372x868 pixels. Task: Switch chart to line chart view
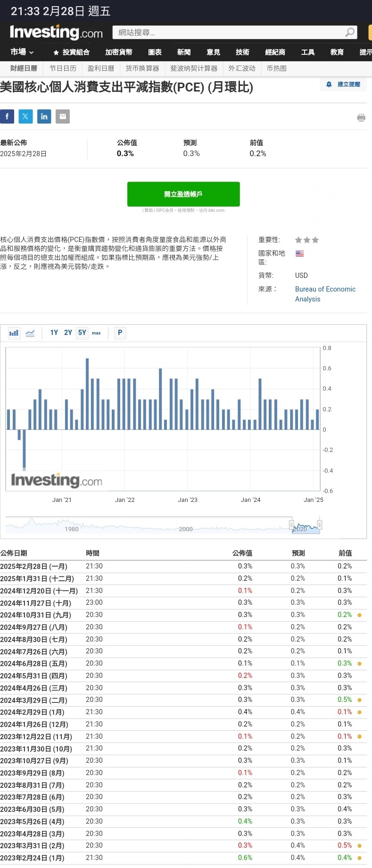coord(30,333)
